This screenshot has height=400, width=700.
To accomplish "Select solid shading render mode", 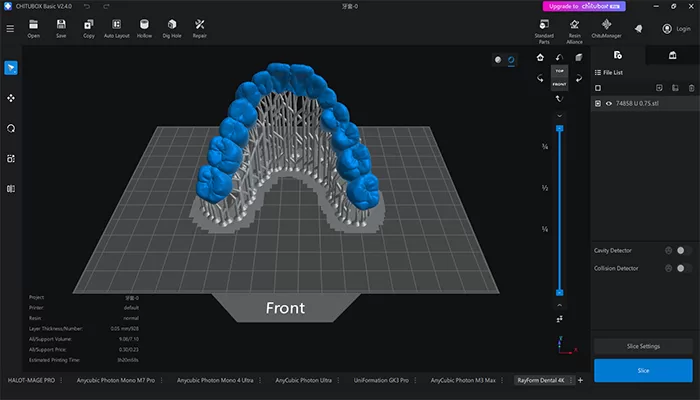I will coord(498,60).
